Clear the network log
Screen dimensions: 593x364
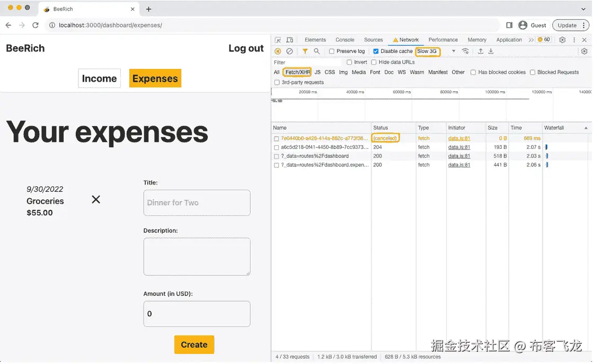[289, 51]
